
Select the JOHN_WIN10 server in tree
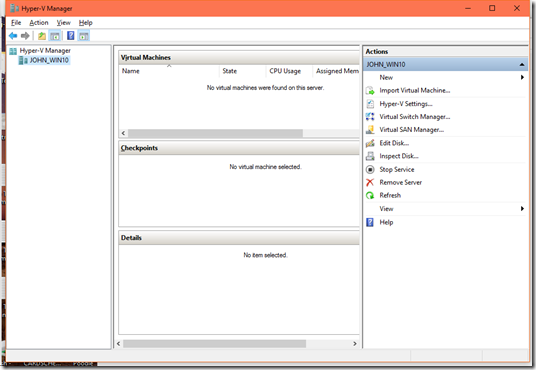click(x=49, y=60)
